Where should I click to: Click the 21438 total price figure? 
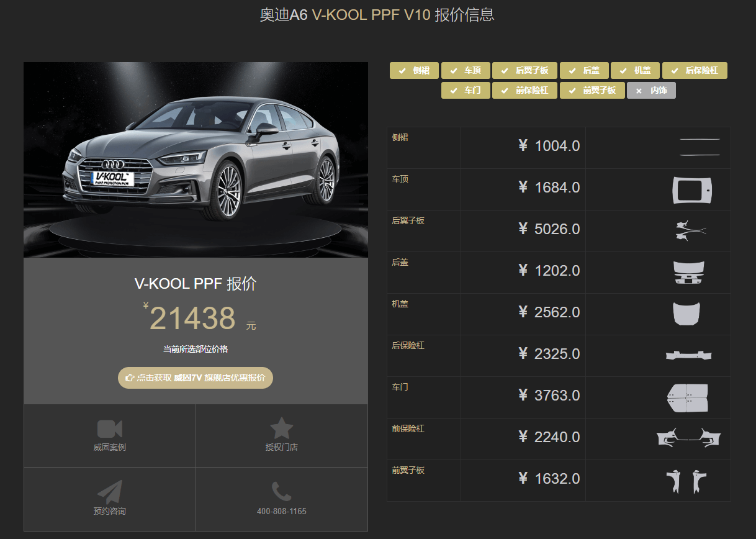click(192, 319)
